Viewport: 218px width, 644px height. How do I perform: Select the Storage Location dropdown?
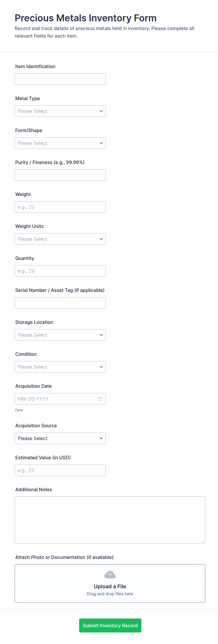tap(60, 335)
